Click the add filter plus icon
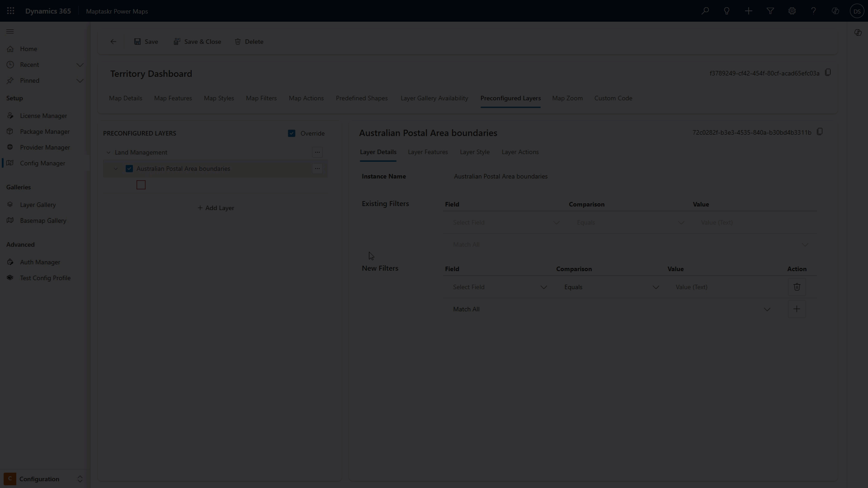Screen dimensions: 868x488 click(797, 309)
